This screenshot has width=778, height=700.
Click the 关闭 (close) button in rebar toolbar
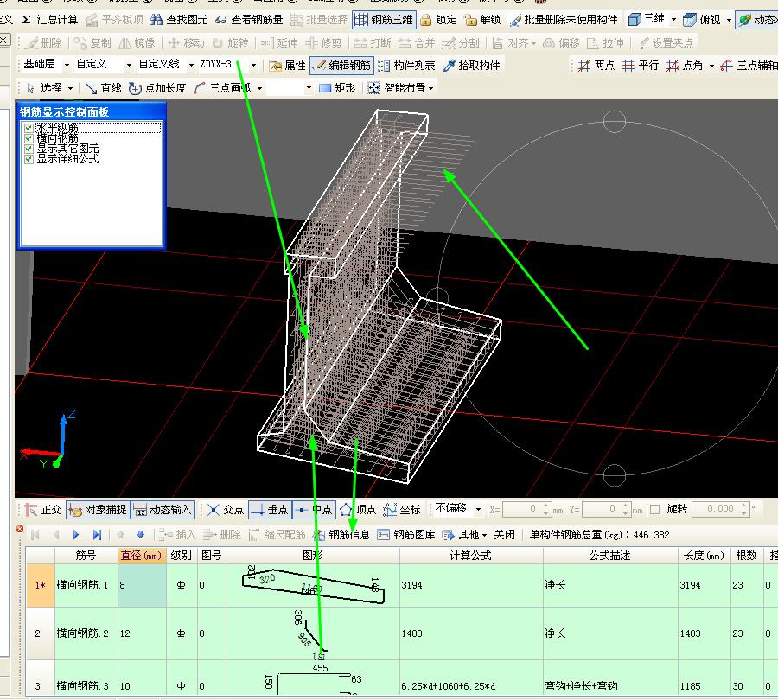coord(505,534)
